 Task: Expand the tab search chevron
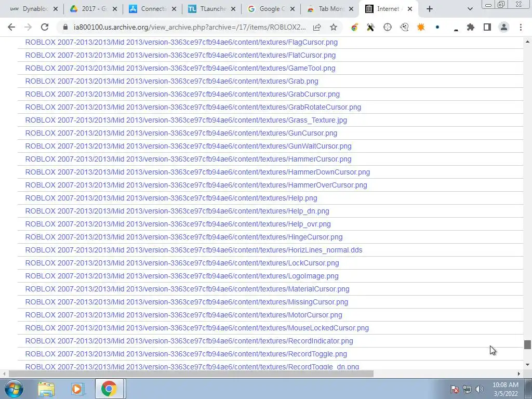pos(470,9)
